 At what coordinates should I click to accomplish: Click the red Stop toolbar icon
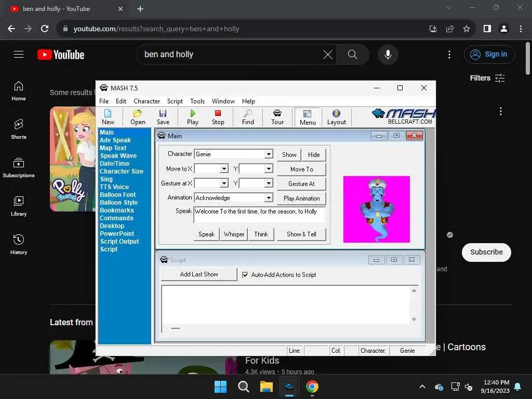click(218, 117)
